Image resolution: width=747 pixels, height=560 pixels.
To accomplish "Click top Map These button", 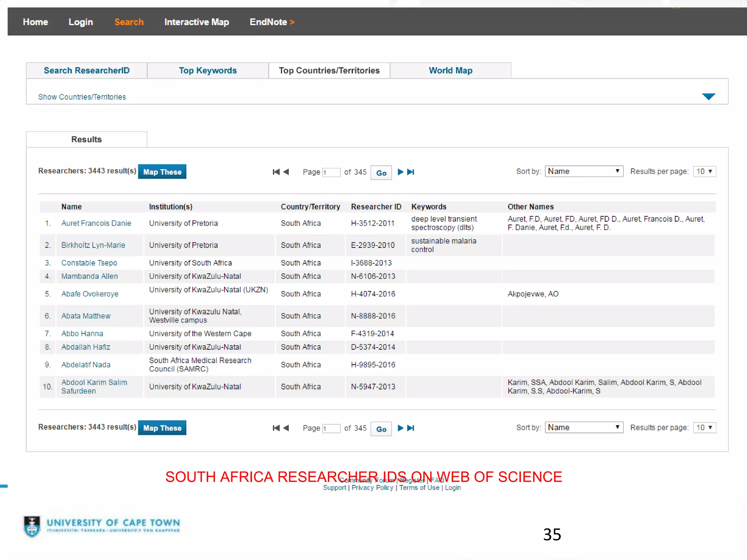I will point(162,172).
